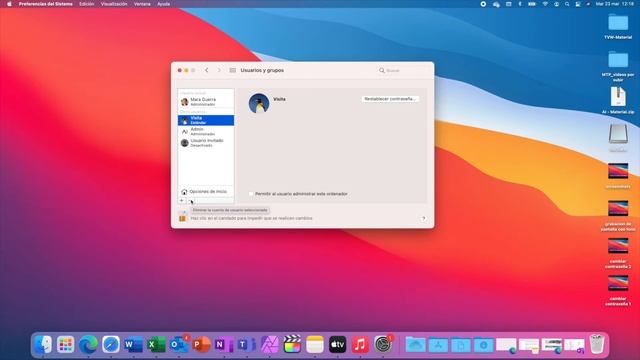Select the Admin account in the list
640x360 pixels.
click(x=206, y=131)
